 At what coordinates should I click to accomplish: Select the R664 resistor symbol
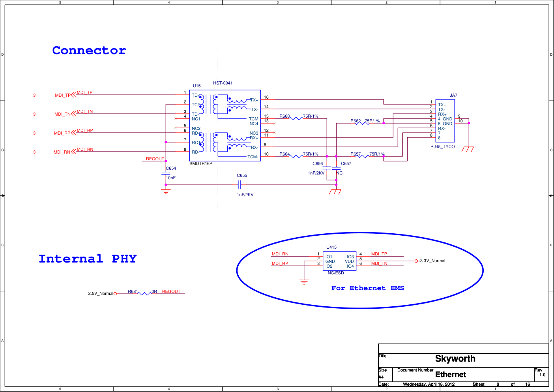pyautogui.click(x=296, y=156)
